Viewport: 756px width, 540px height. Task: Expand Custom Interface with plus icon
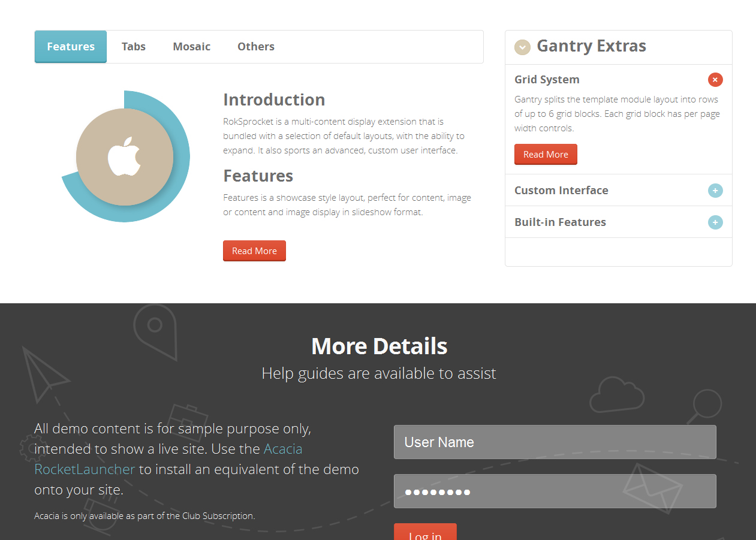(x=715, y=191)
